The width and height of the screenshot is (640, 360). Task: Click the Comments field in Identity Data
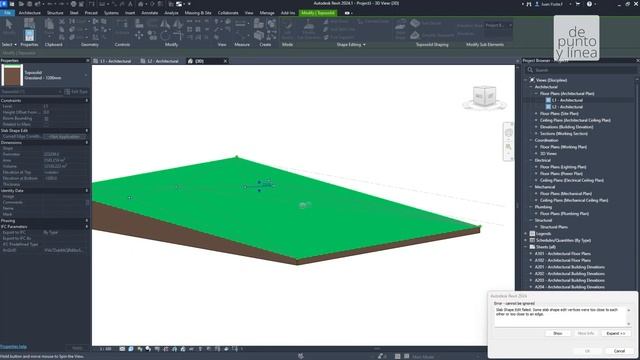[x=64, y=202]
